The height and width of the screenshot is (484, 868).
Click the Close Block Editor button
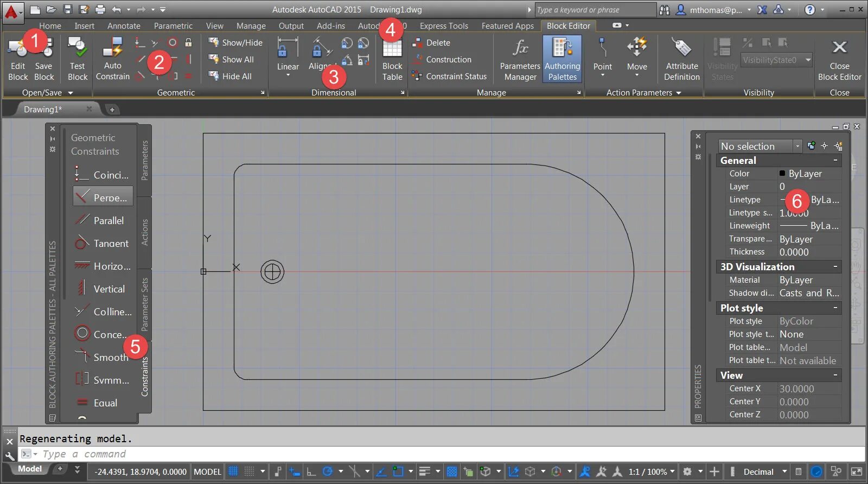(839, 59)
